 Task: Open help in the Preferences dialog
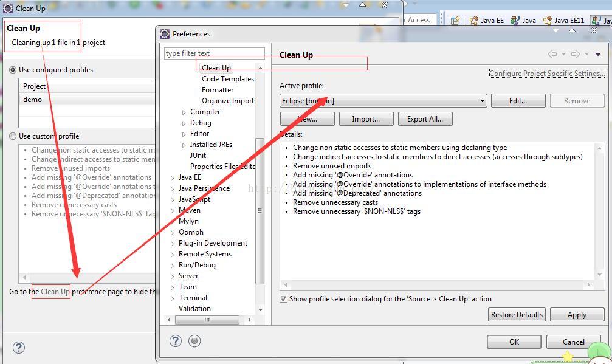(x=176, y=341)
